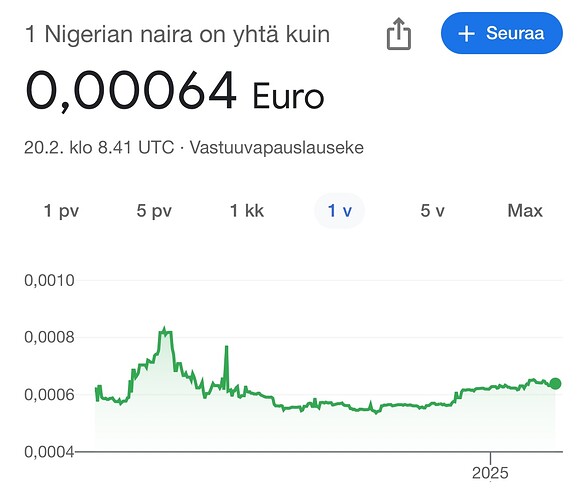The image size is (587, 499).
Task: Click the 0,0004 y-axis label
Action: click(x=49, y=452)
